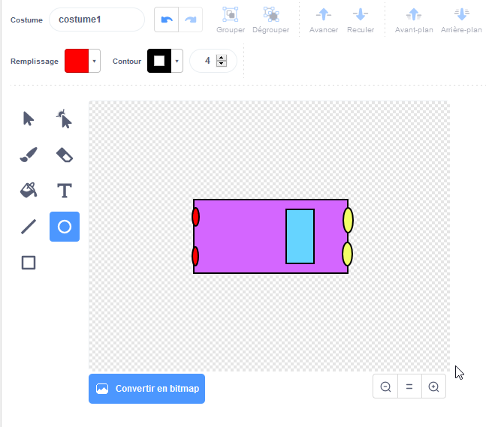
Task: Click the costume name field
Action: click(x=96, y=20)
